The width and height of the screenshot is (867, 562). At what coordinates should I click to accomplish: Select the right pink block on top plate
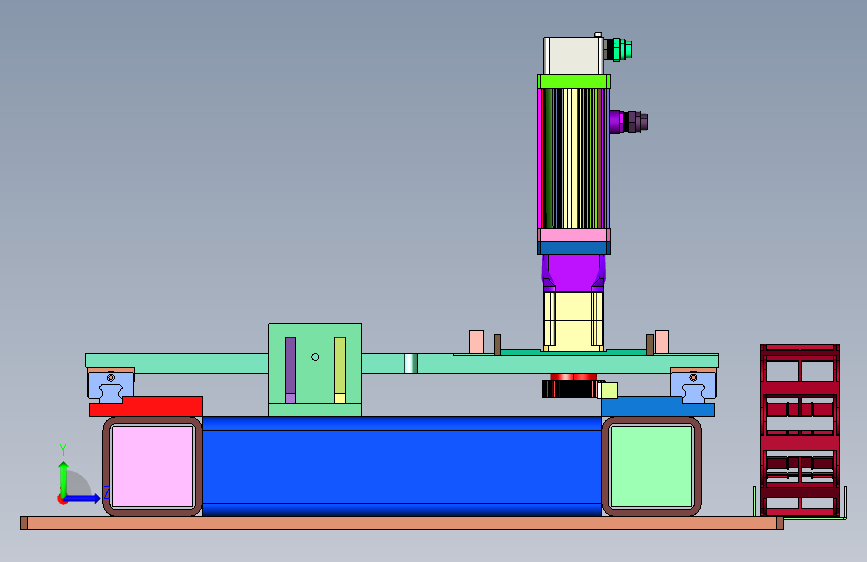(x=662, y=342)
